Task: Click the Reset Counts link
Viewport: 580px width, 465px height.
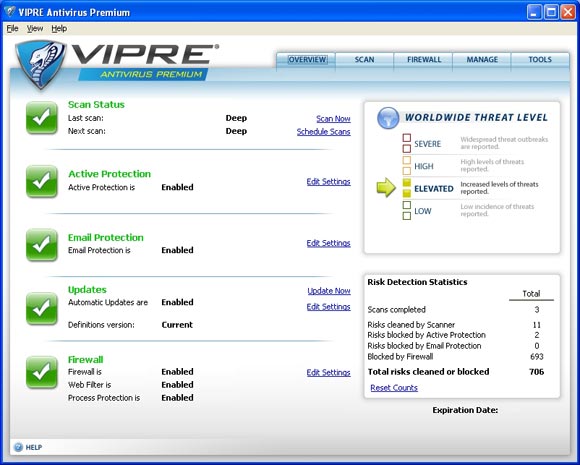Action: [394, 388]
